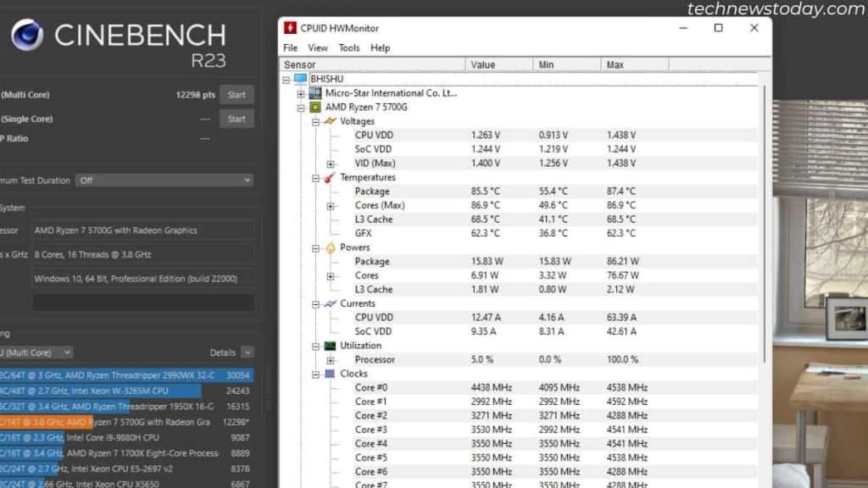The image size is (868, 488).
Task: Click the Micro-Star motherboard icon
Action: click(315, 93)
